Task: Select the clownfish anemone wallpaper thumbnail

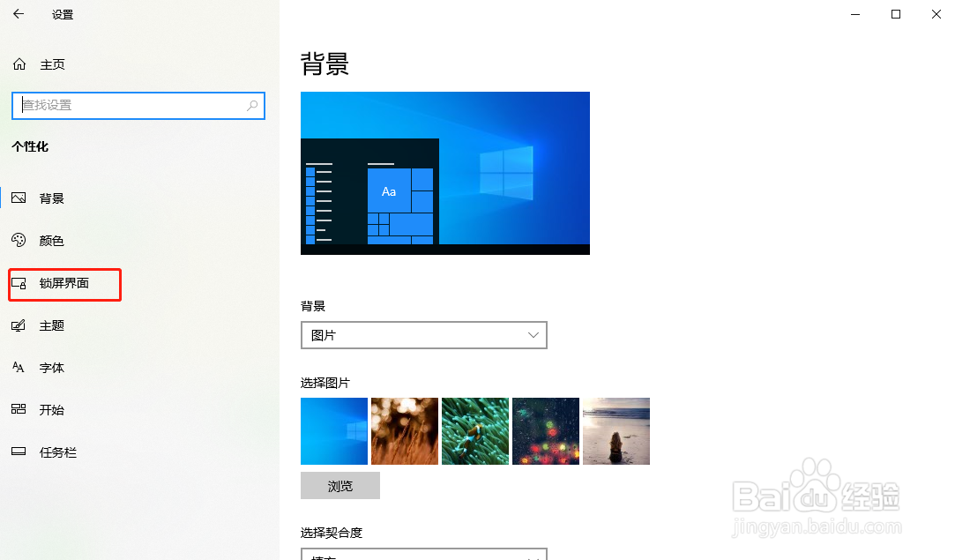Action: tap(475, 431)
